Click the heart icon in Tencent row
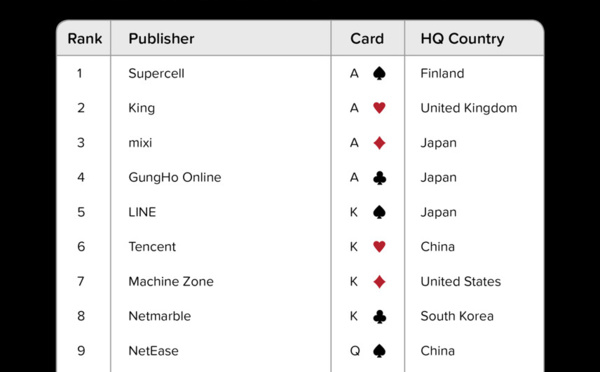 [379, 247]
